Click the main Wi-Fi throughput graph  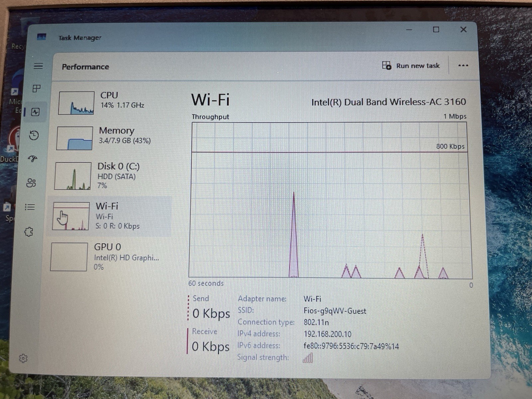pyautogui.click(x=331, y=200)
